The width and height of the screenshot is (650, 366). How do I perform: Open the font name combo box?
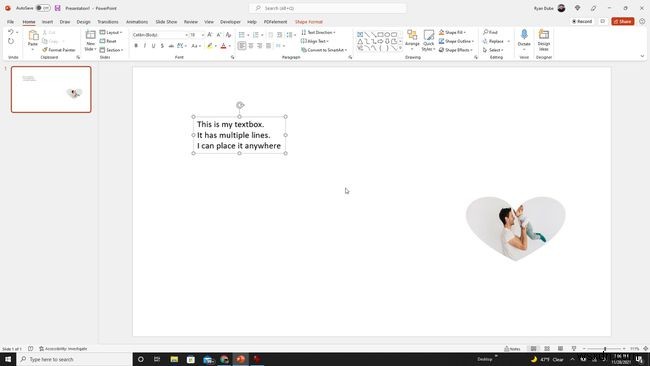160,35
